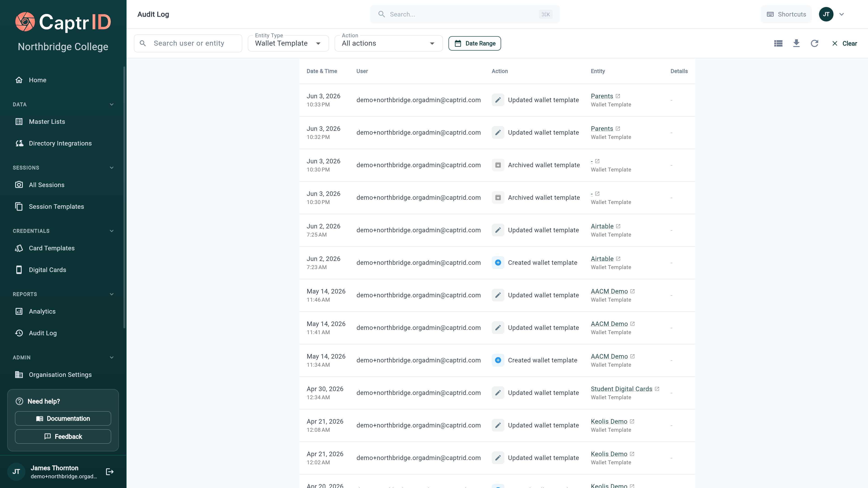Click edit pencil icon in 10:32 PM row
This screenshot has height=488, width=868.
coord(498,132)
